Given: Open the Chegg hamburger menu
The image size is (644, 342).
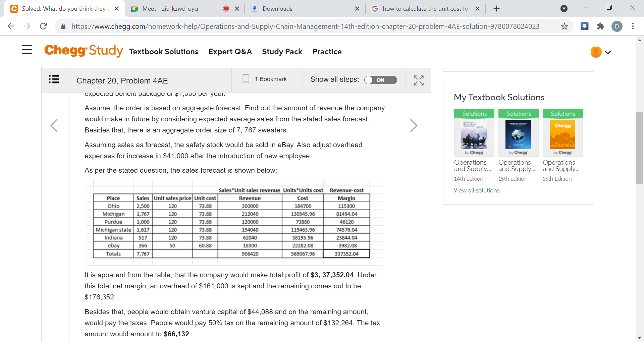Looking at the screenshot, I should (27, 50).
